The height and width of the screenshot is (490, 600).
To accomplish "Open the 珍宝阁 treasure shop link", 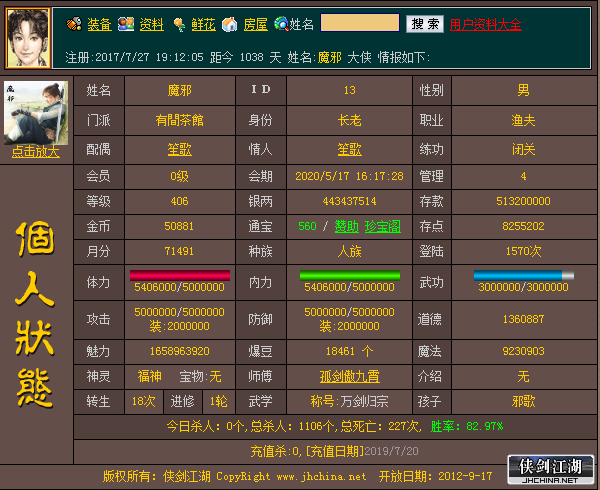I will coord(383,226).
